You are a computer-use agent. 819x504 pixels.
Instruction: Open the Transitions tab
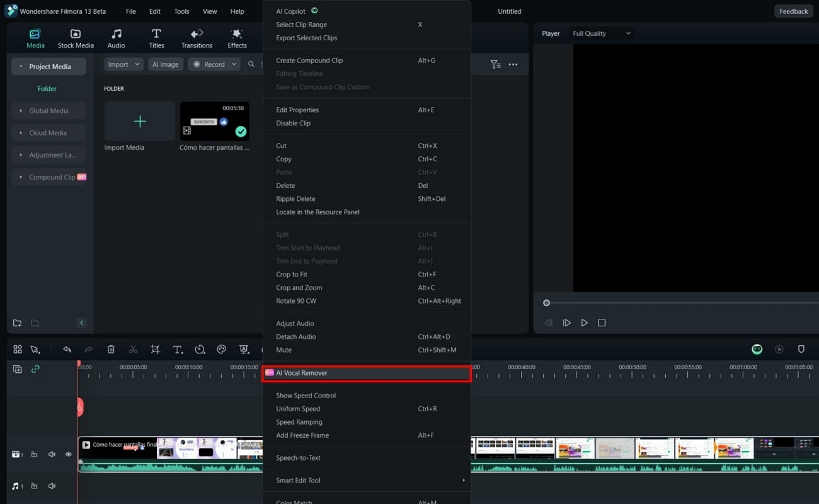pyautogui.click(x=197, y=38)
